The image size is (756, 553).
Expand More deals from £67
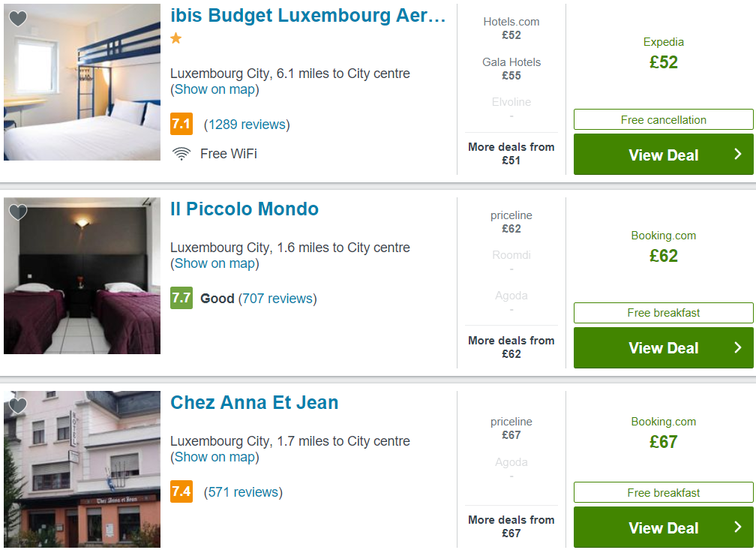click(511, 527)
